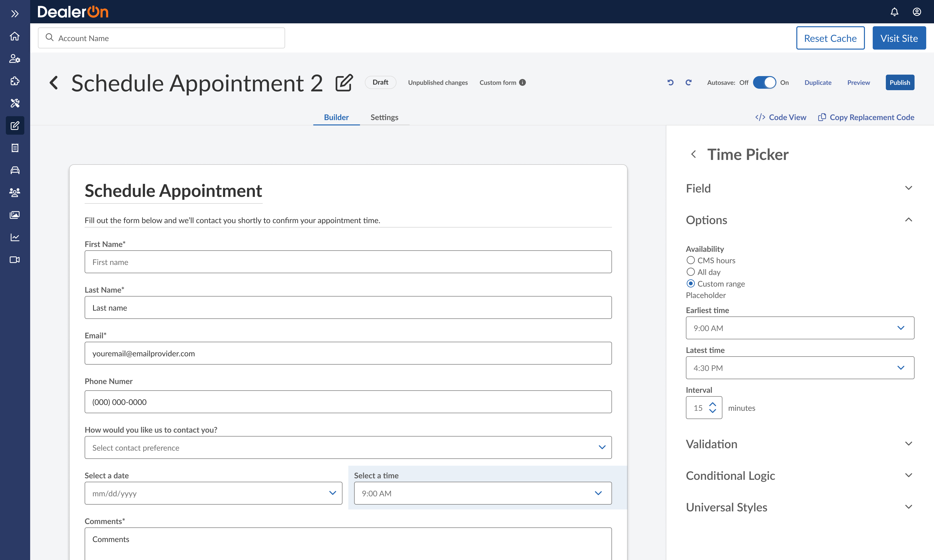Open notifications bell icon
This screenshot has height=560, width=934.
pyautogui.click(x=894, y=12)
